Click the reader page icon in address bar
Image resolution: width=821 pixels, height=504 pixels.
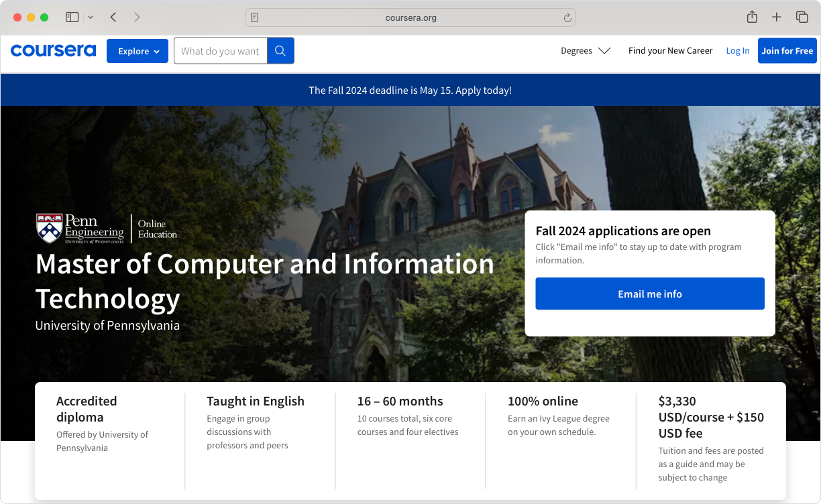click(255, 18)
